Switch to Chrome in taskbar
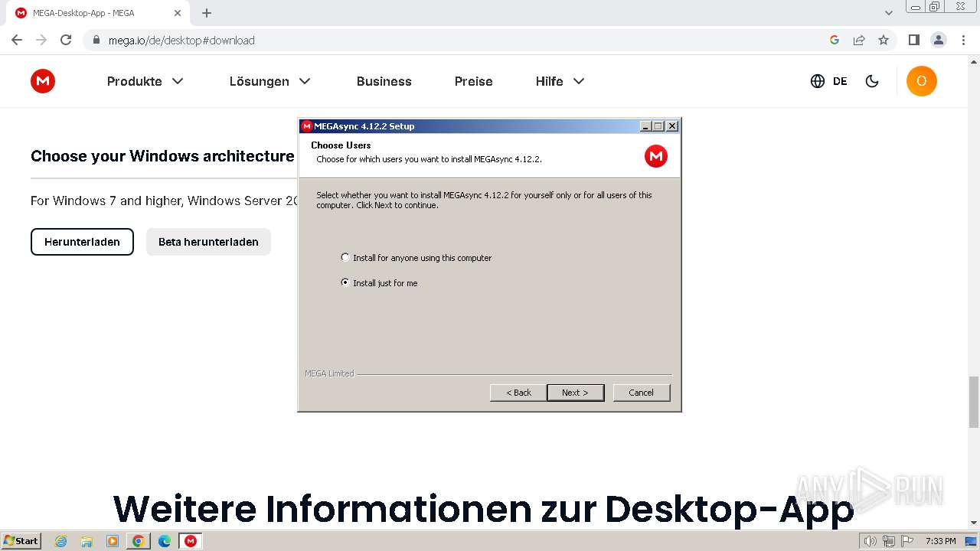 [139, 541]
